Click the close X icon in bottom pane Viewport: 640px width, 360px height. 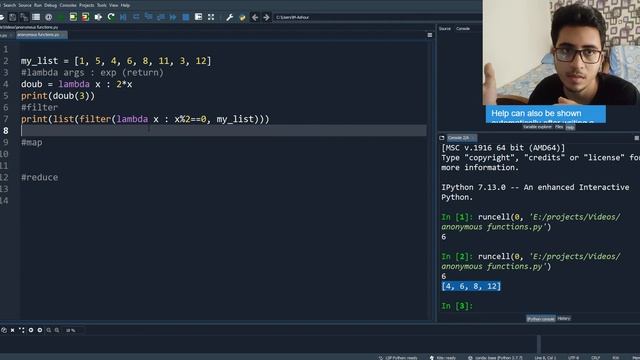click(x=13, y=330)
